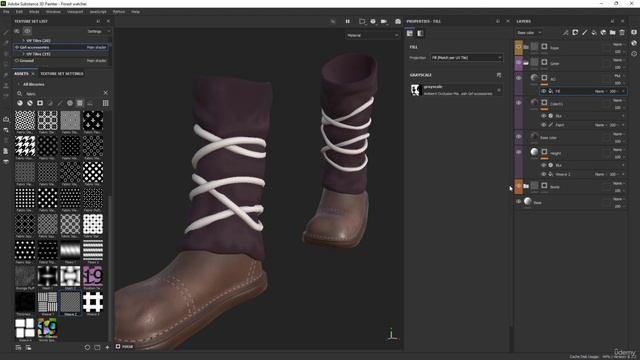Hide the Fill effect under AO
This screenshot has width=640, height=360.
coord(543,91)
